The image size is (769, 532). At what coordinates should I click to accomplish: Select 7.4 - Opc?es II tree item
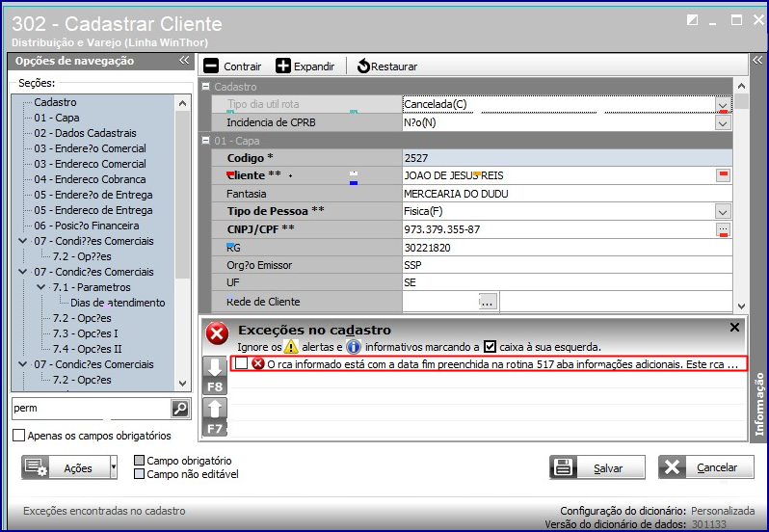point(88,349)
